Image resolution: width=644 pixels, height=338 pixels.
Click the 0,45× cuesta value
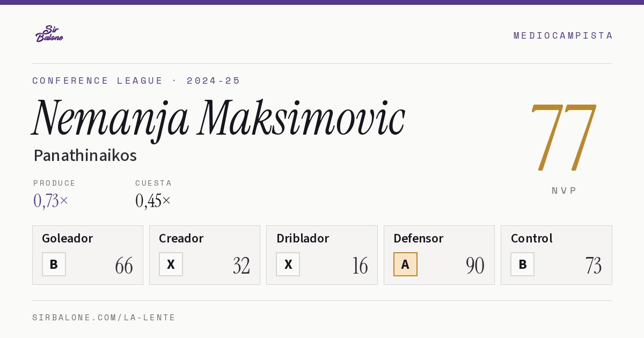pyautogui.click(x=153, y=201)
